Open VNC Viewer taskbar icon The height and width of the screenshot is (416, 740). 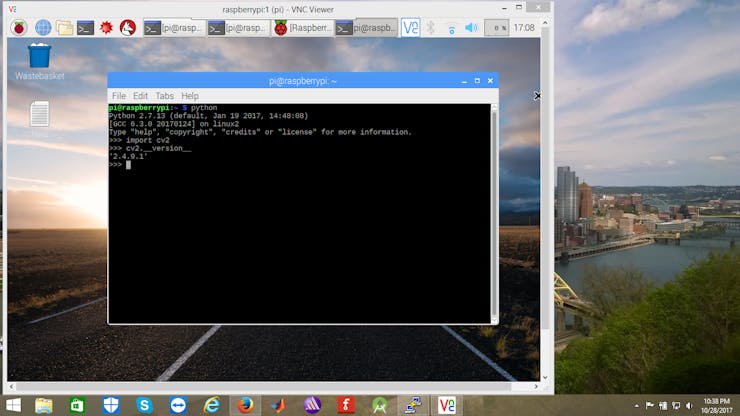click(446, 405)
